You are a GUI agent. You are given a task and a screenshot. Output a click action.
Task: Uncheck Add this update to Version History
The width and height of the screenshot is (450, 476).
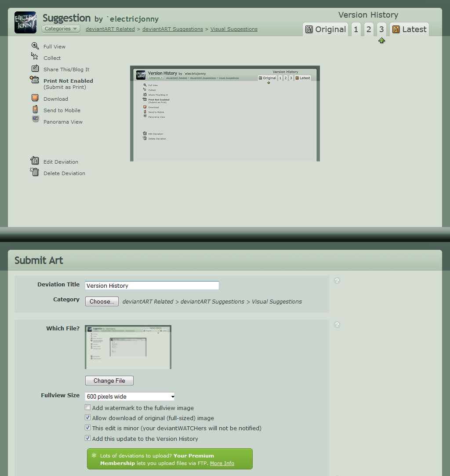[87, 438]
